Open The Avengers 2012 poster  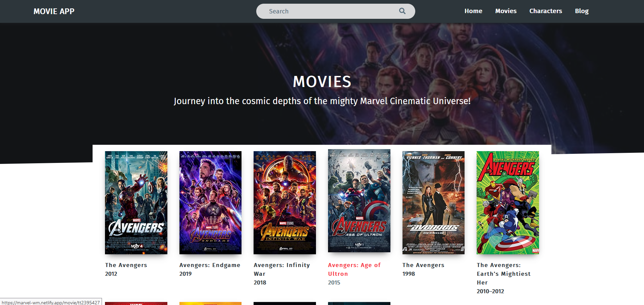click(x=136, y=203)
